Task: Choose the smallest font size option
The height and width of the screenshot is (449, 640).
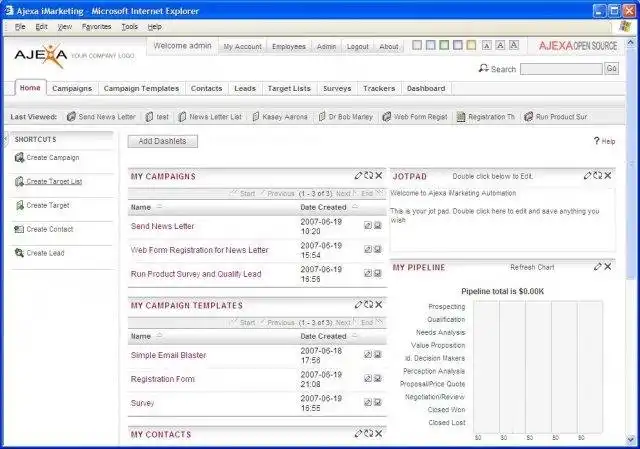Action: tap(486, 46)
